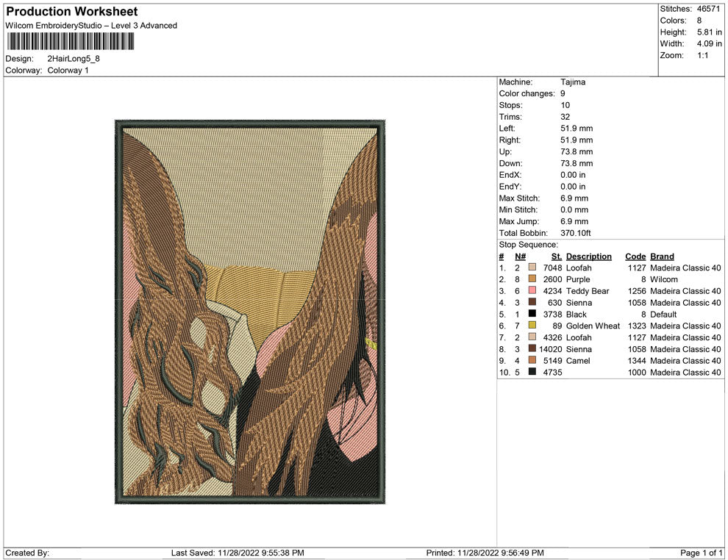
Task: Click the Camel description text
Action: tap(578, 361)
